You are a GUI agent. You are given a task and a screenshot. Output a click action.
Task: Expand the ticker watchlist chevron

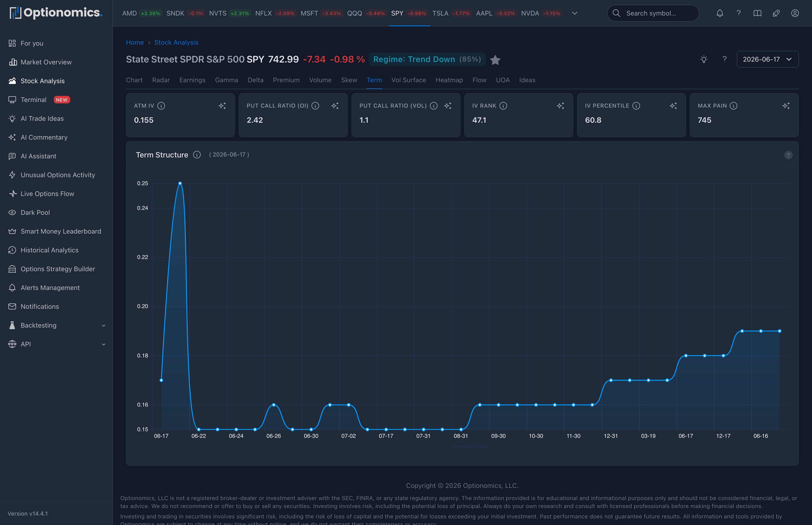(574, 13)
